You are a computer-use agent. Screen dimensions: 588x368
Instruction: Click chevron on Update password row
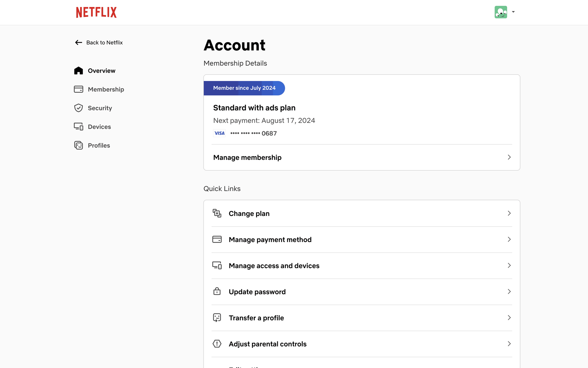coord(509,291)
